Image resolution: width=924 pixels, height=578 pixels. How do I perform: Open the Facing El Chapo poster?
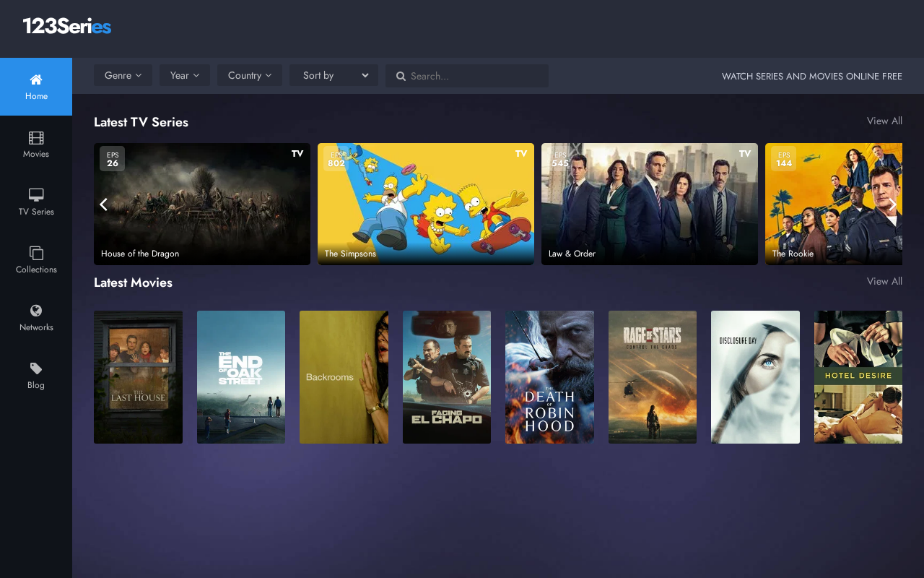coord(447,377)
